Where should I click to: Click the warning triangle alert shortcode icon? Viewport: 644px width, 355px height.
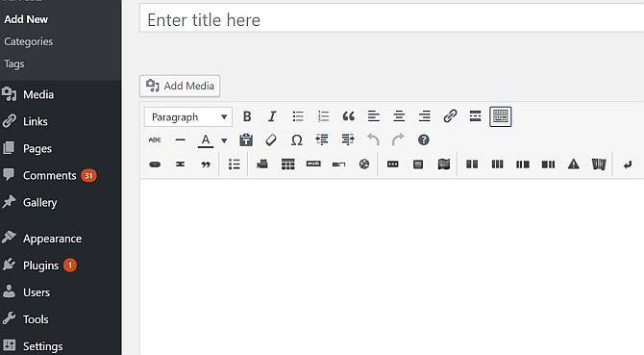pyautogui.click(x=574, y=165)
